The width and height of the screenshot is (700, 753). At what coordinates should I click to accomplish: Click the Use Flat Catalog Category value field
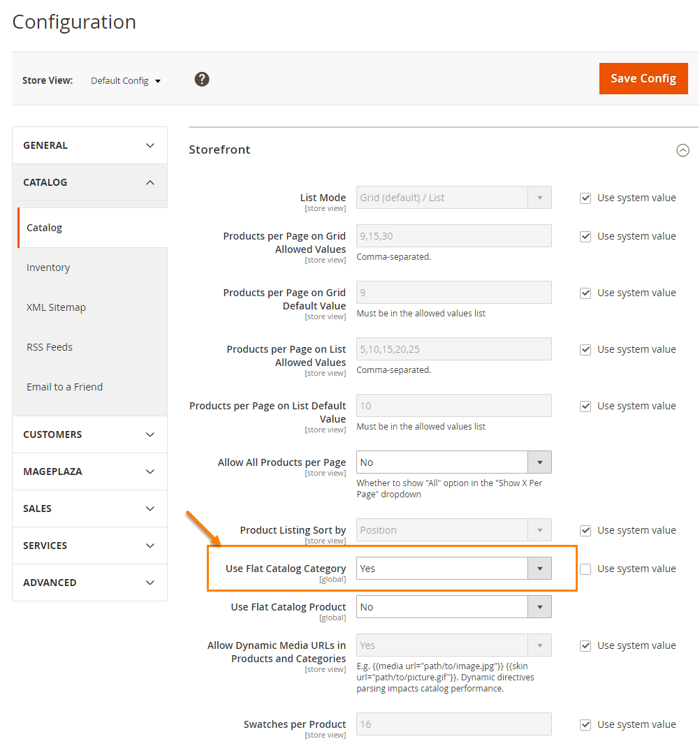point(440,568)
